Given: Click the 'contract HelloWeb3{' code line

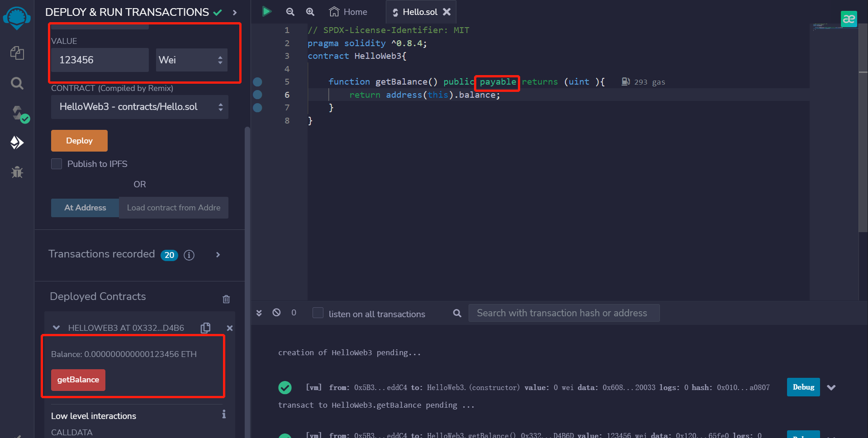Looking at the screenshot, I should pyautogui.click(x=357, y=56).
